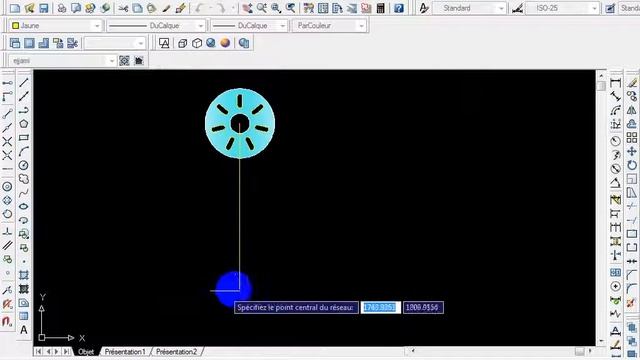Click the vertical scrollbar up arrow

(601, 76)
